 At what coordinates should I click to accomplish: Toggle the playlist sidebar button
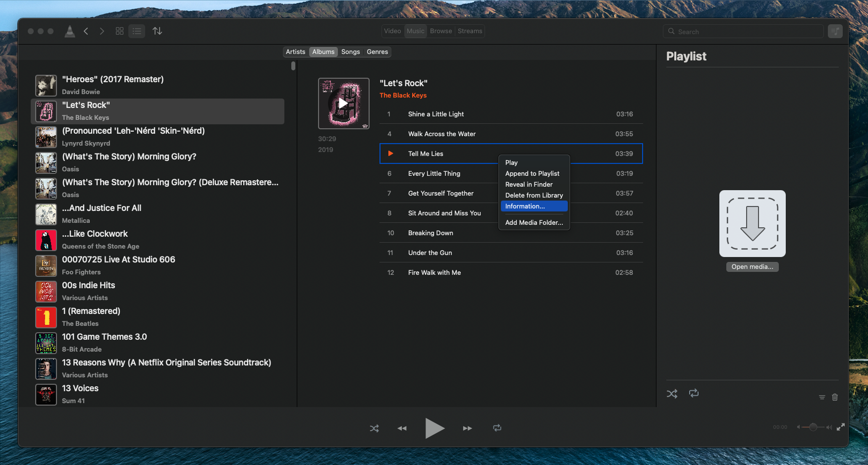(835, 31)
